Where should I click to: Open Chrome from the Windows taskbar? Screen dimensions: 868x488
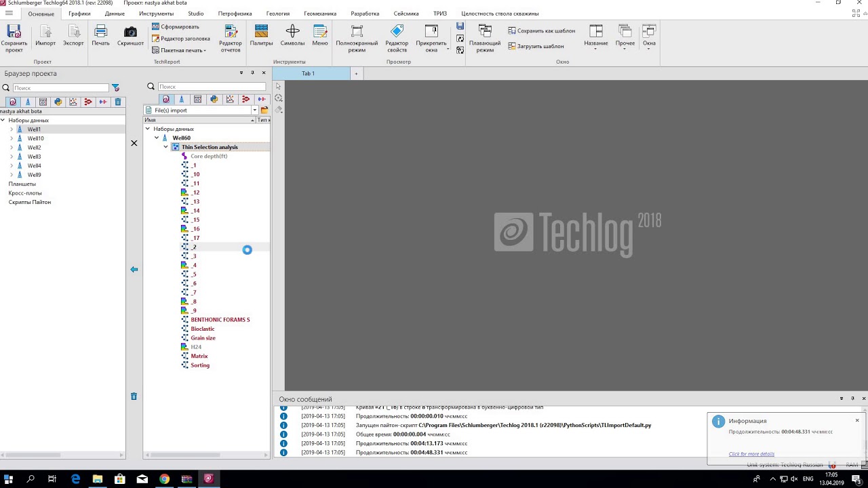click(x=164, y=479)
